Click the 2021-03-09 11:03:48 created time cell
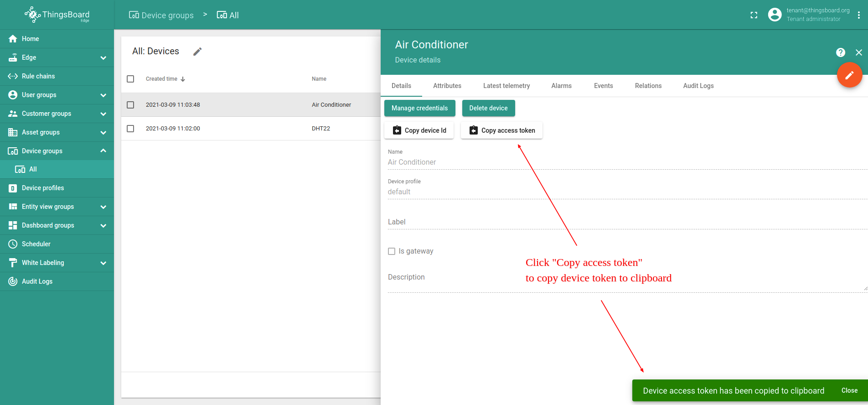 [x=173, y=105]
